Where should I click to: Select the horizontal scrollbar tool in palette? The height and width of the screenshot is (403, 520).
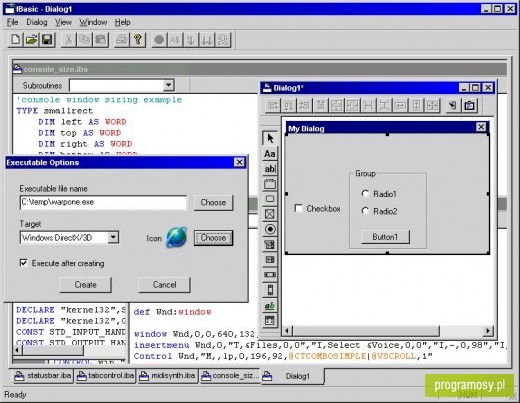tap(270, 275)
